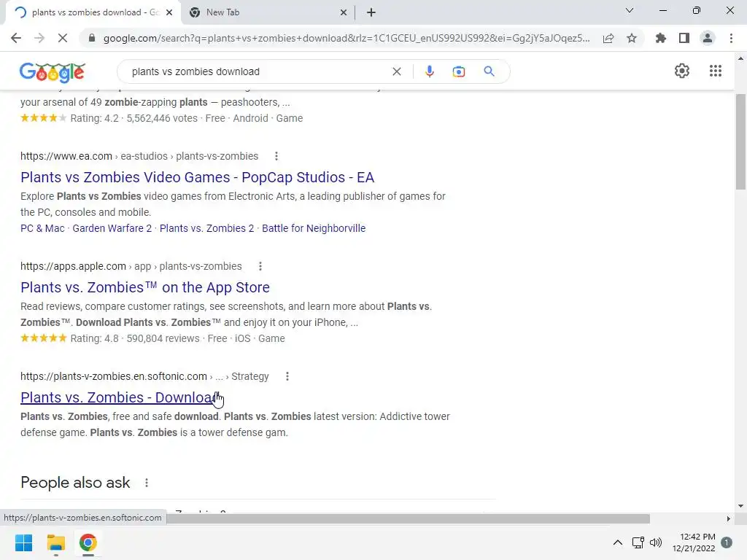
Task: Open Plants vs. Zombies - Download link
Action: 119,397
